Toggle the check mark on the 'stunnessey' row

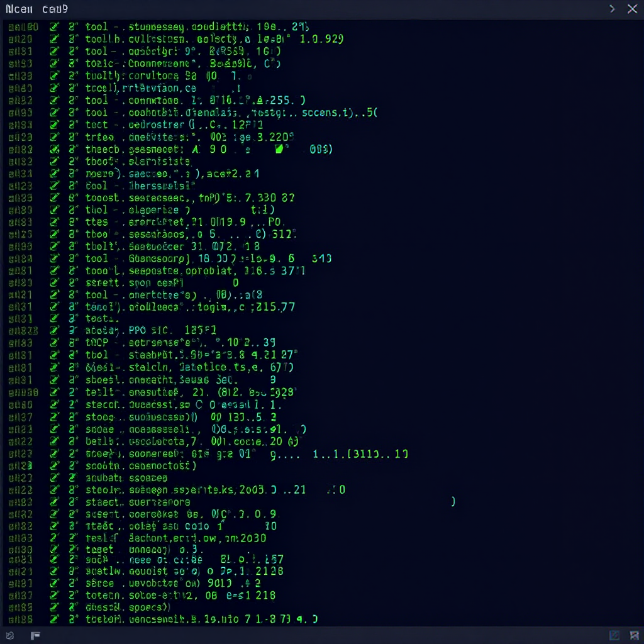54,27
